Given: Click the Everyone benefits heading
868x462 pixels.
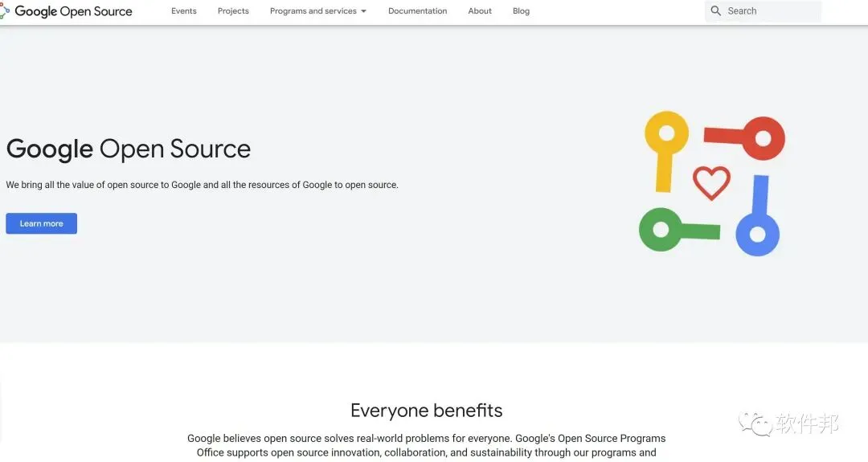Looking at the screenshot, I should [426, 411].
